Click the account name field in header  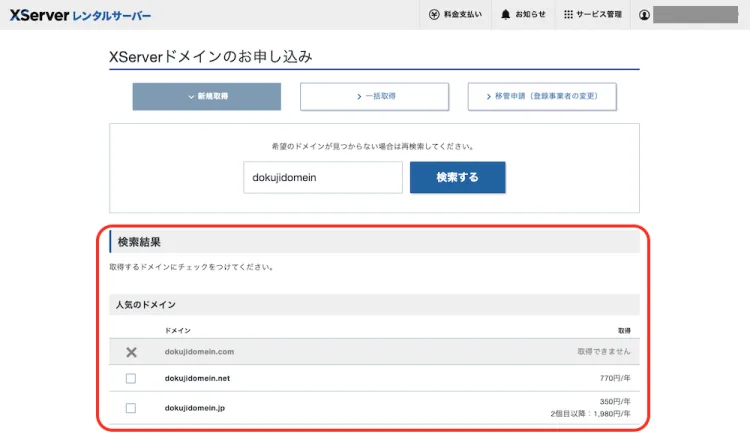pos(695,15)
